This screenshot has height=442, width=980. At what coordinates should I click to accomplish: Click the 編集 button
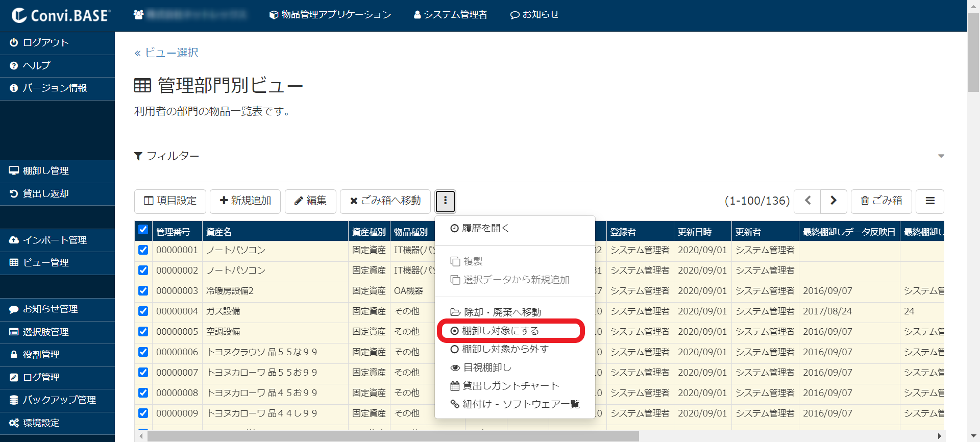pos(310,201)
